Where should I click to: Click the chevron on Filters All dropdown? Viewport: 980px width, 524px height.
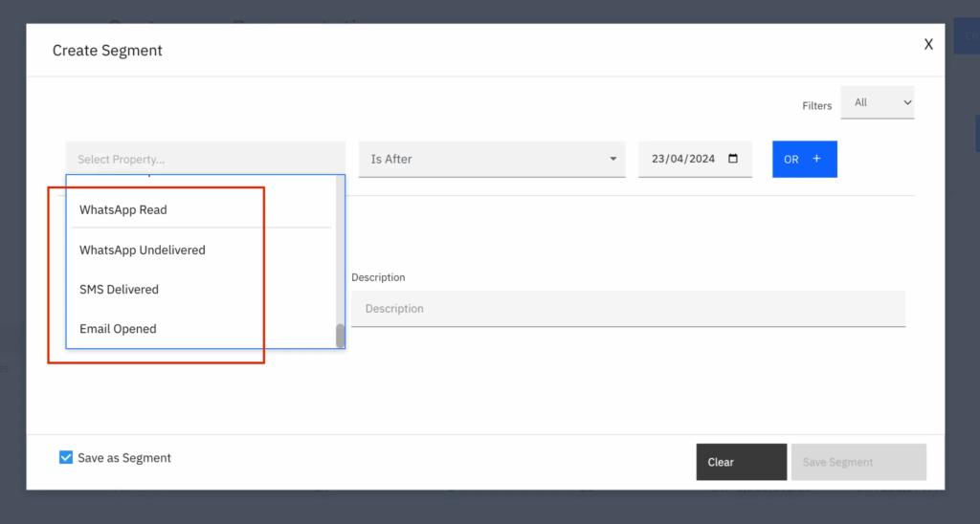[x=905, y=102]
